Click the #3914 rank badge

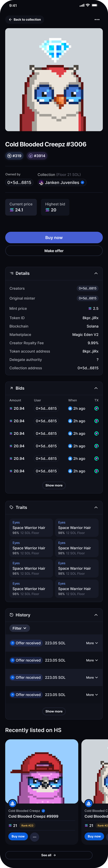(x=37, y=156)
